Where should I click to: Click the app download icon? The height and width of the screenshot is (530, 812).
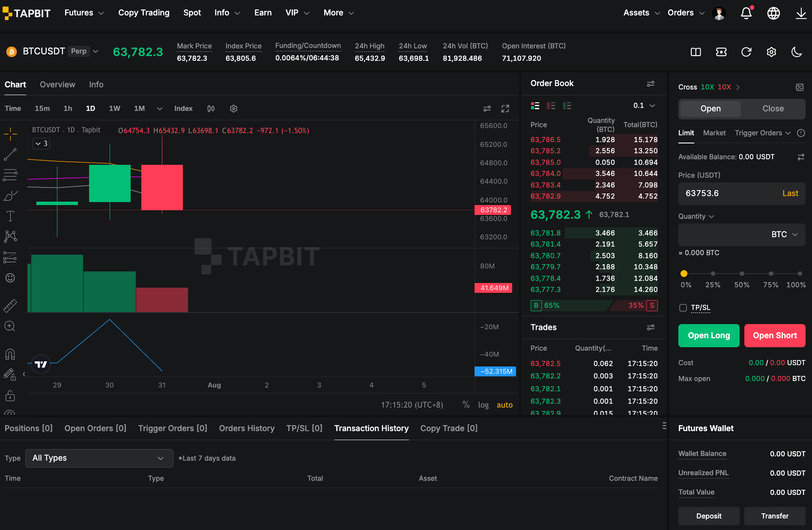click(x=801, y=13)
